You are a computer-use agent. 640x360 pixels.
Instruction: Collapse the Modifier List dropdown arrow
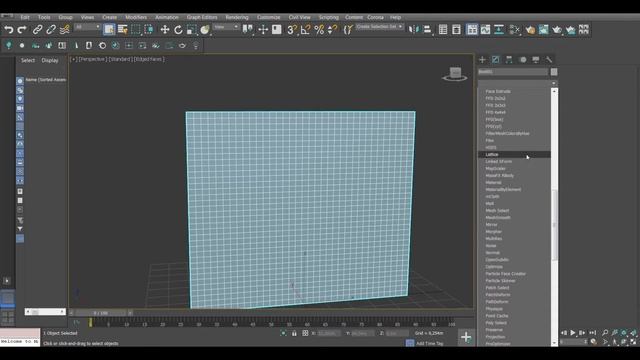coord(553,83)
